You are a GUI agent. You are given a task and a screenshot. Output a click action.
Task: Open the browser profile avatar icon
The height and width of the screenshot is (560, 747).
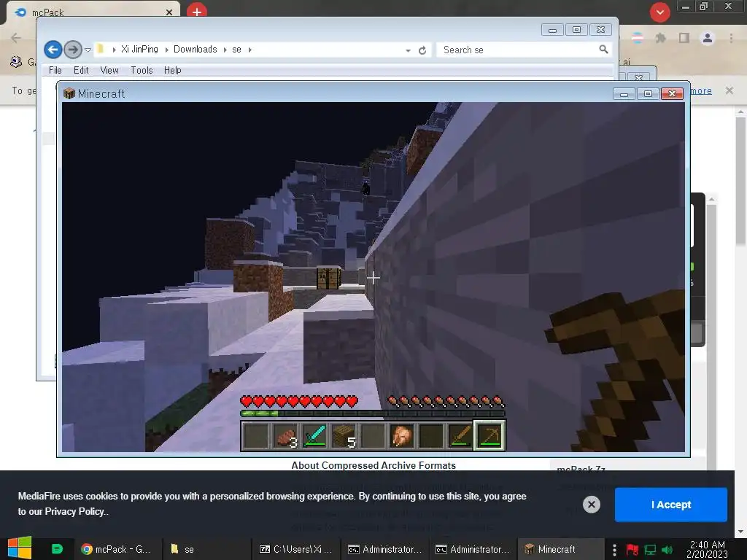point(708,38)
